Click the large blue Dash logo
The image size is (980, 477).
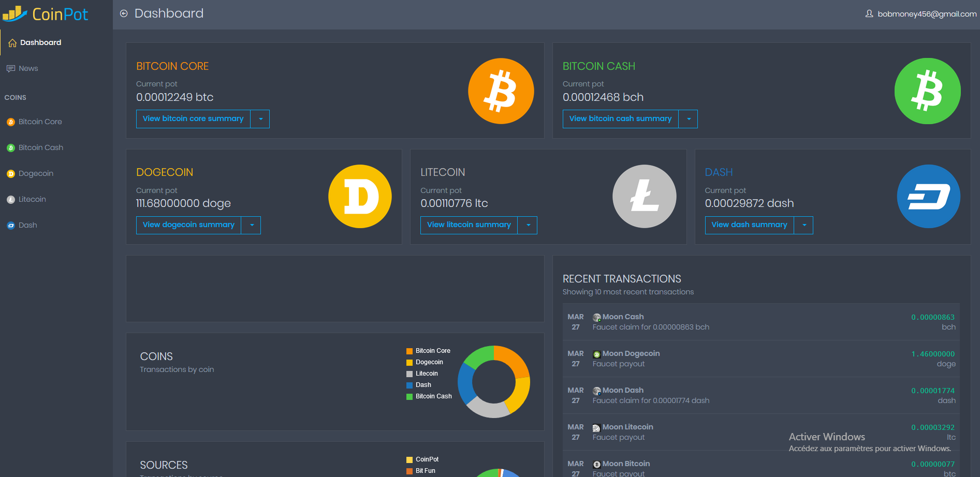(x=929, y=197)
